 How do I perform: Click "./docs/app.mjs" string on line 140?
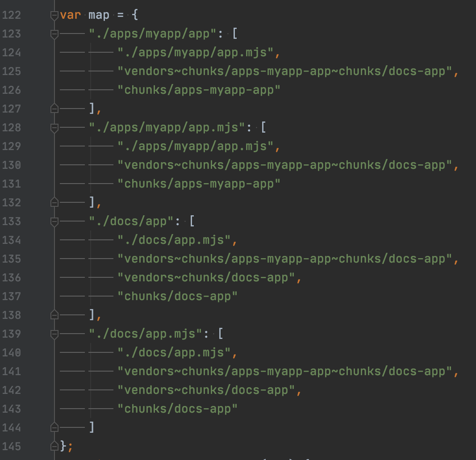(x=174, y=353)
